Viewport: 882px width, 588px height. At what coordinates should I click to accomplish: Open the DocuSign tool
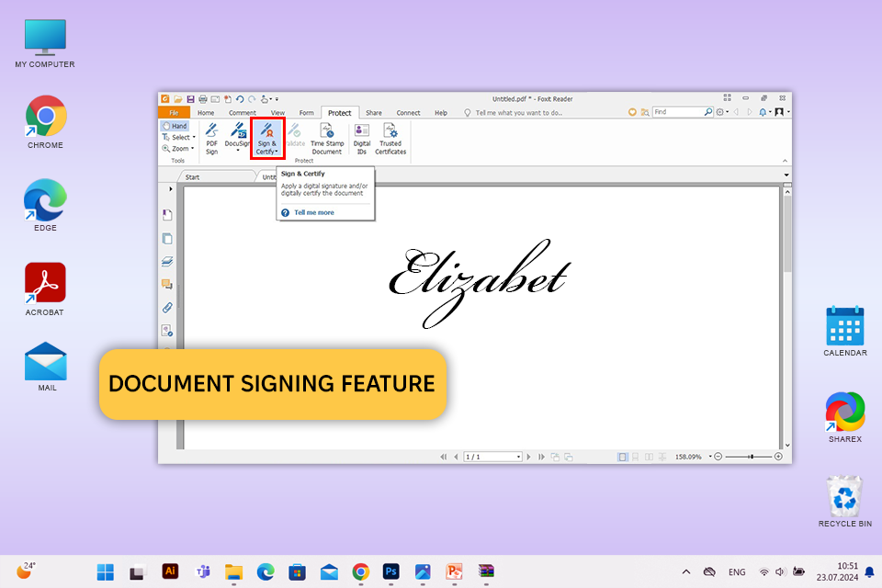237,137
